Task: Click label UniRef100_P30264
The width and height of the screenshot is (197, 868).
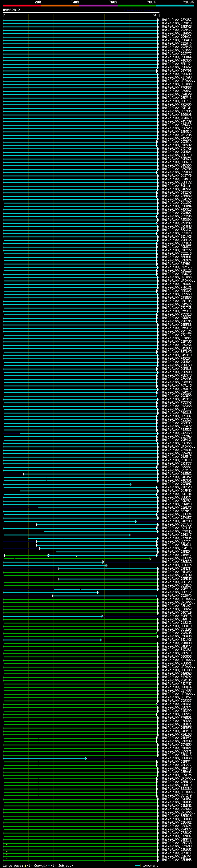Action: [177, 345]
